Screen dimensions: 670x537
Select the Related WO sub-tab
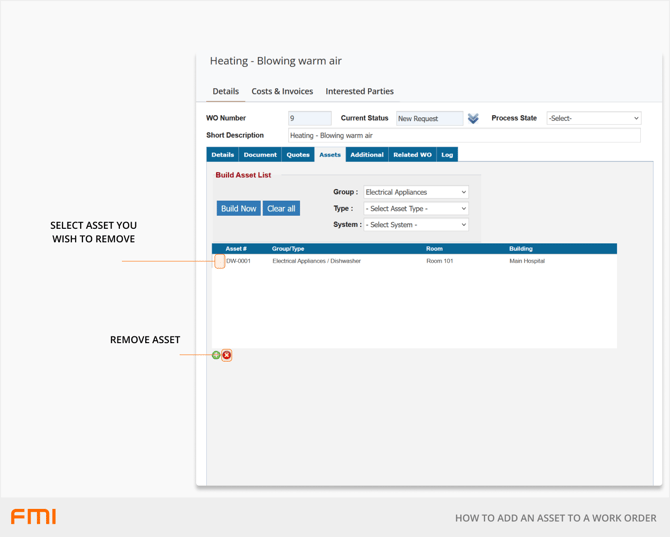coord(412,155)
